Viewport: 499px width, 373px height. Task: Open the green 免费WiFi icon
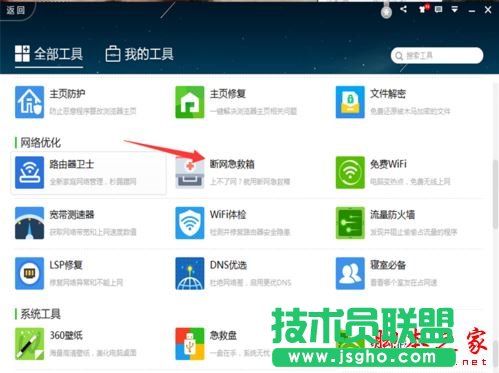[350, 172]
